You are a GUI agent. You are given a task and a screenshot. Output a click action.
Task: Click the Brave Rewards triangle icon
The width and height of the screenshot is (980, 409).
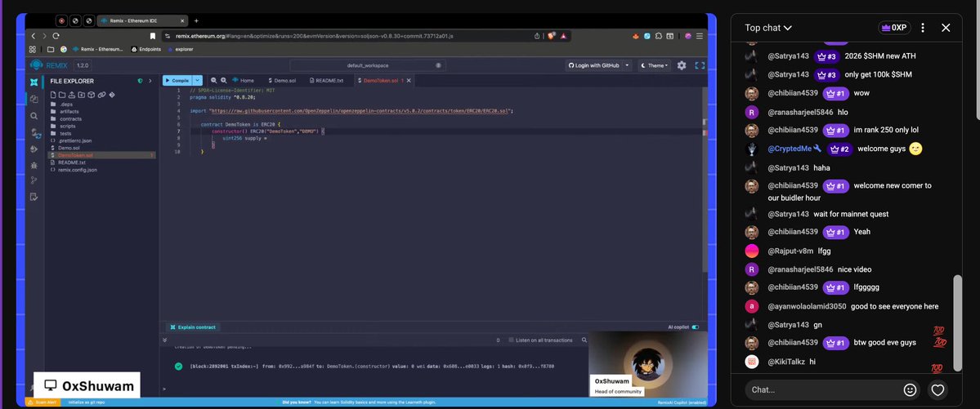point(563,36)
